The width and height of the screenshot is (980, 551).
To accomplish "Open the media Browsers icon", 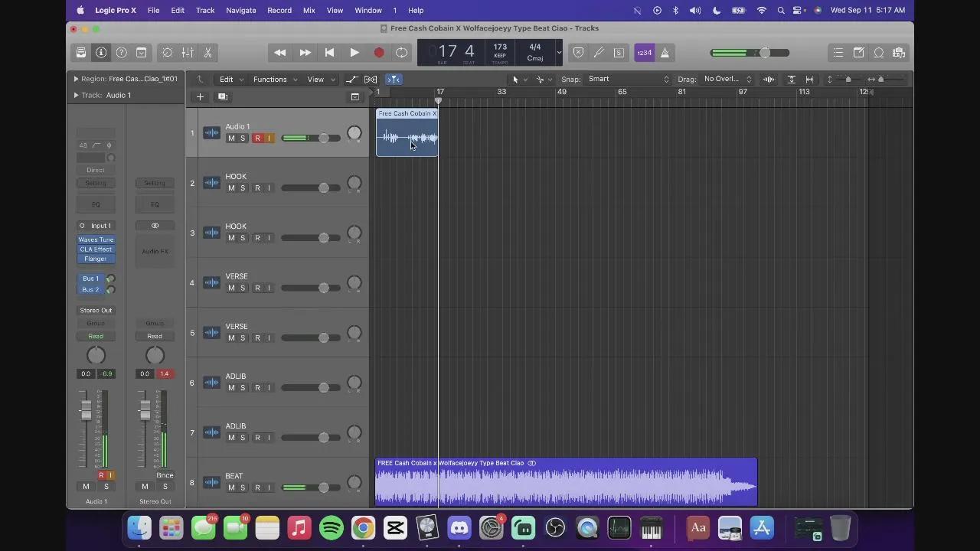I will 899,53.
